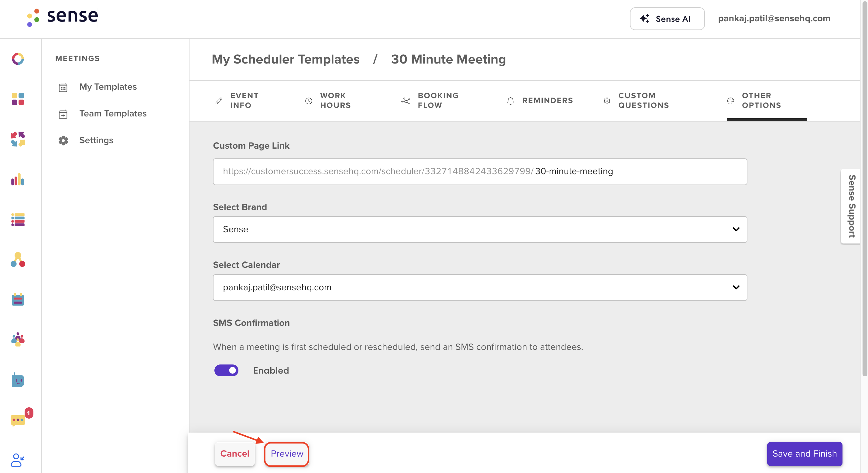This screenshot has height=473, width=868.
Task: Click the chevron arrow in Sense brand field
Action: pyautogui.click(x=736, y=230)
